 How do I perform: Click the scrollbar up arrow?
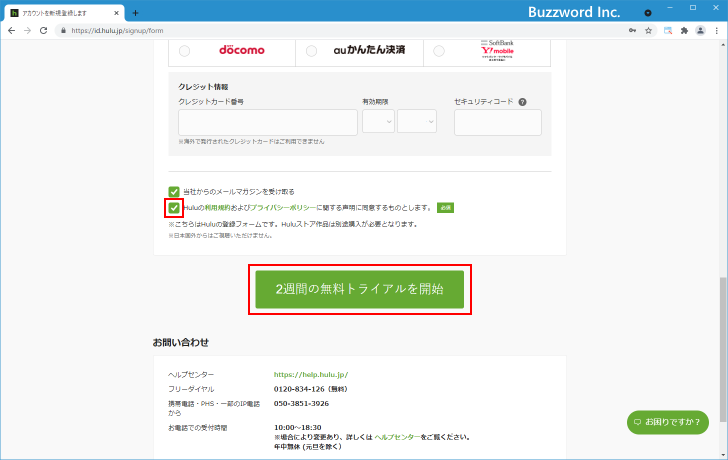tap(723, 45)
